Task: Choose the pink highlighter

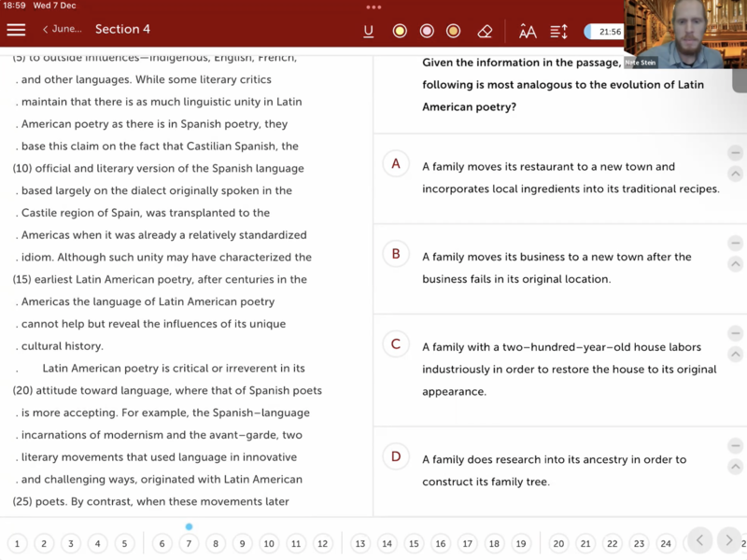Action: pyautogui.click(x=427, y=31)
